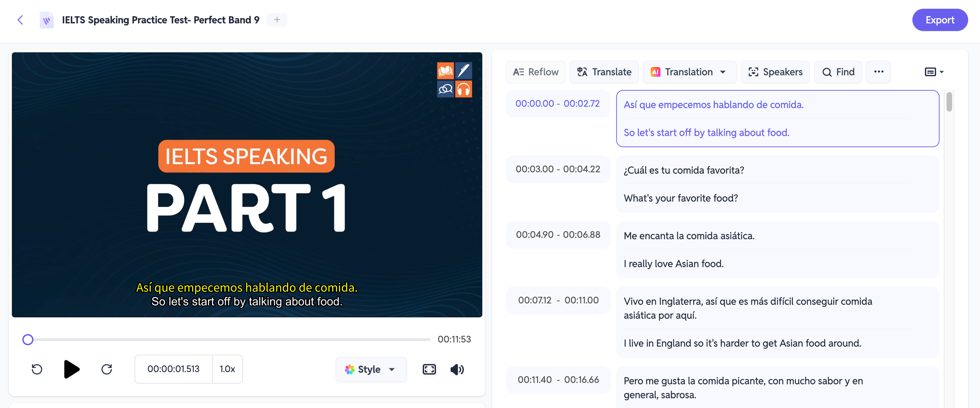Image resolution: width=980 pixels, height=408 pixels.
Task: Click the Export button
Action: pos(937,19)
